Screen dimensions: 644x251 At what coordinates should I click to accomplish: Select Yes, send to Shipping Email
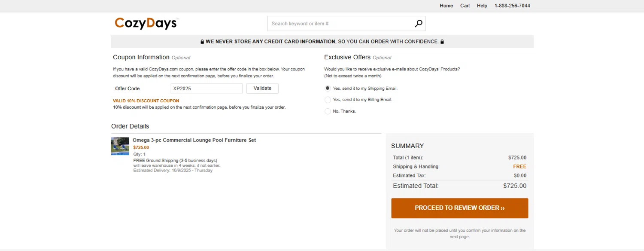[x=328, y=88]
